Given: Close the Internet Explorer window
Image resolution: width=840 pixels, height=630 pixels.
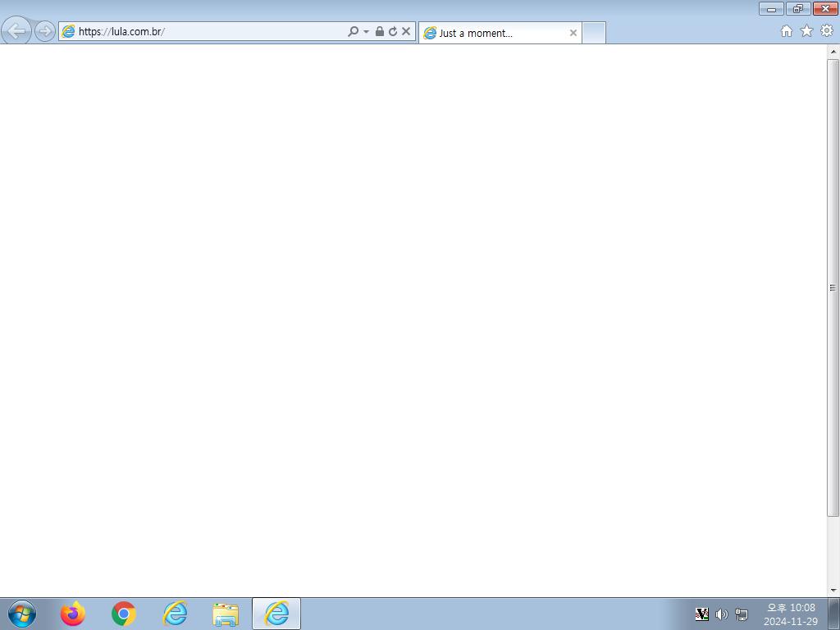Looking at the screenshot, I should tap(825, 8).
